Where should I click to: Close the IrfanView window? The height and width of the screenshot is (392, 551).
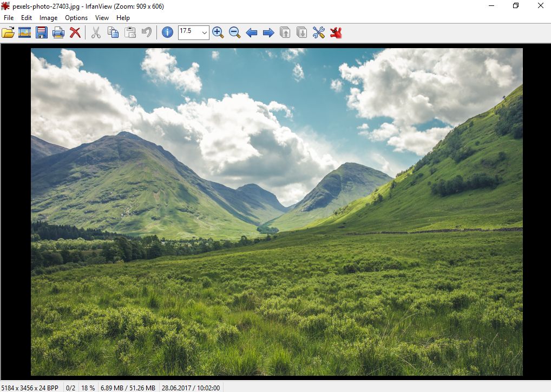point(541,5)
